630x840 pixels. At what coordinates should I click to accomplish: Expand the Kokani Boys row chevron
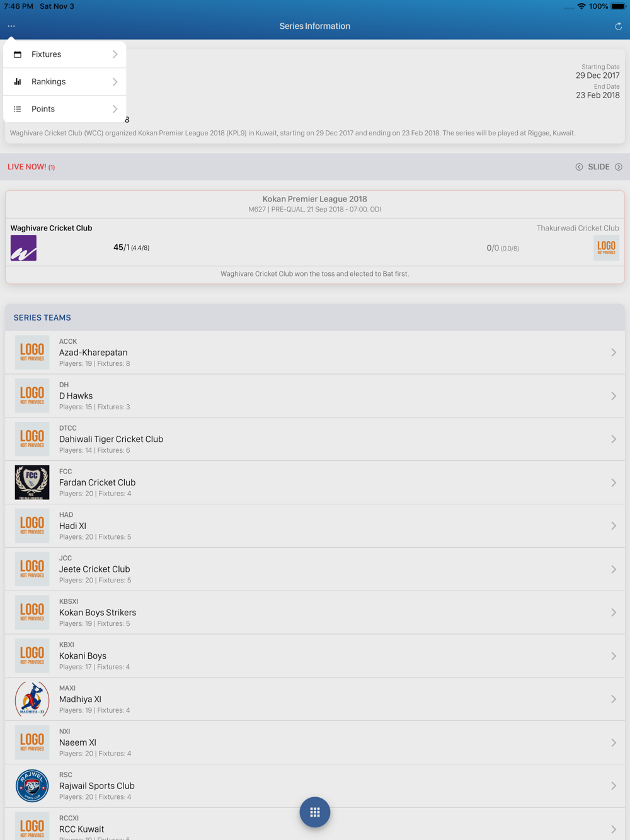[x=614, y=656]
